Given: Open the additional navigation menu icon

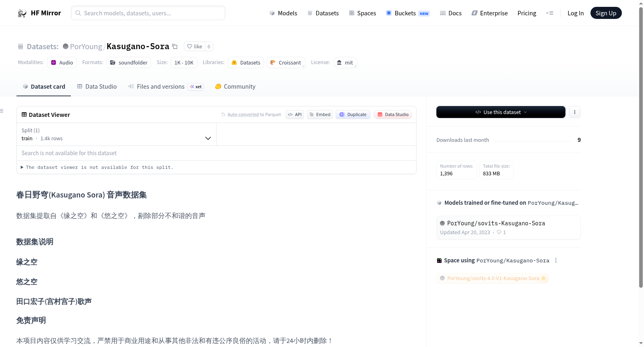Looking at the screenshot, I should tap(549, 13).
